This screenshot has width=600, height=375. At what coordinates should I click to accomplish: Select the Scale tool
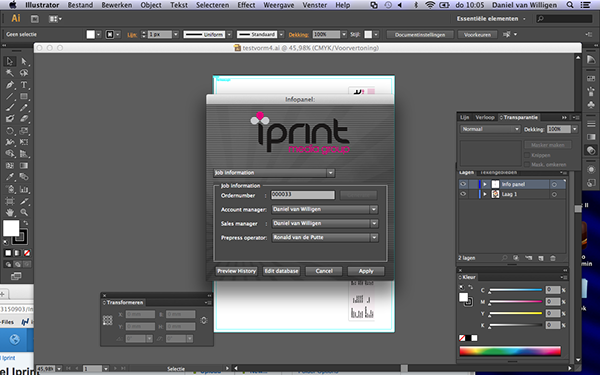24,131
